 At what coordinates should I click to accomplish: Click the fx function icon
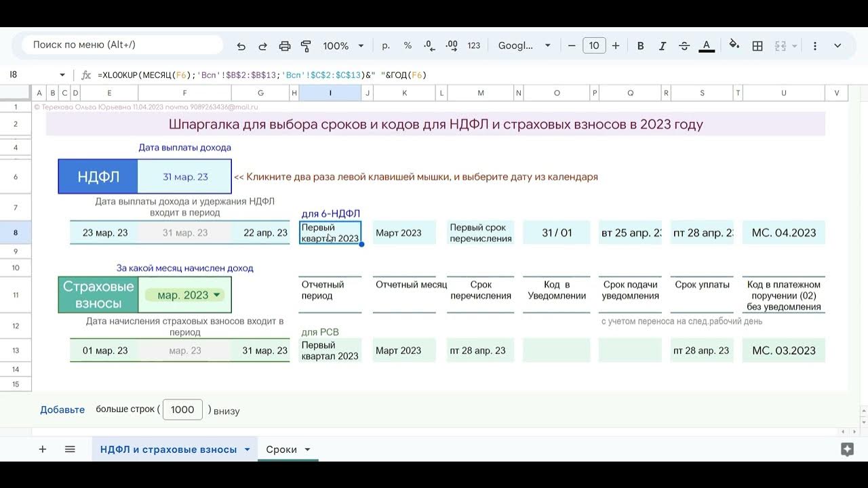click(86, 75)
